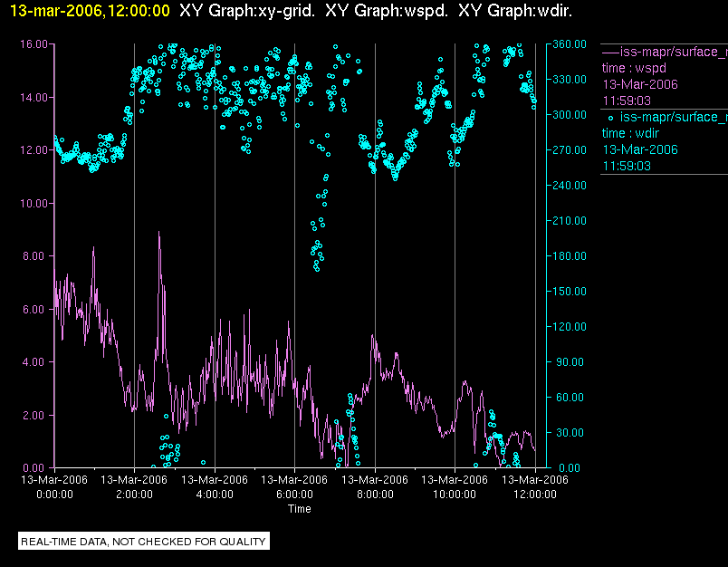The image size is (728, 567).
Task: Click the wdir circle marker in legend
Action: (611, 117)
